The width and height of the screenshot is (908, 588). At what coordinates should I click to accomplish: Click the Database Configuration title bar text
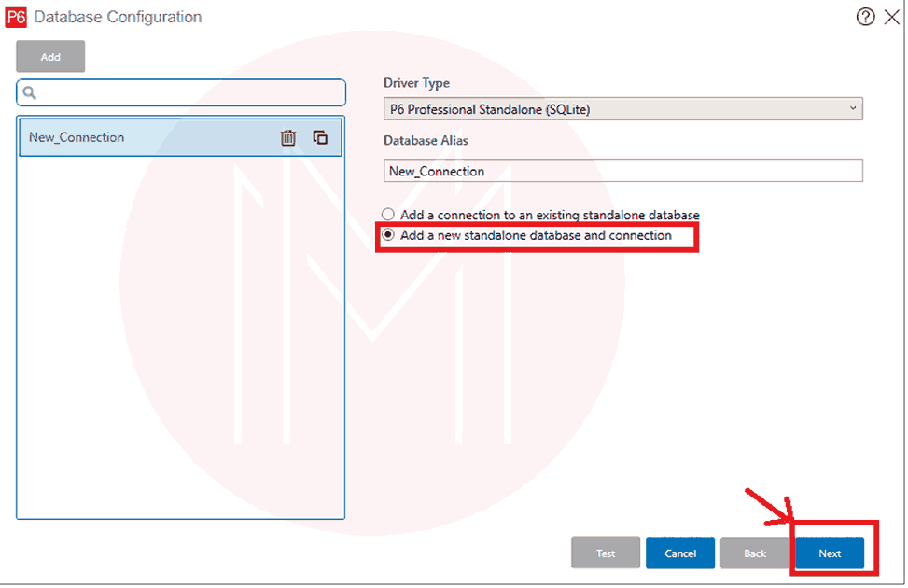pyautogui.click(x=118, y=17)
